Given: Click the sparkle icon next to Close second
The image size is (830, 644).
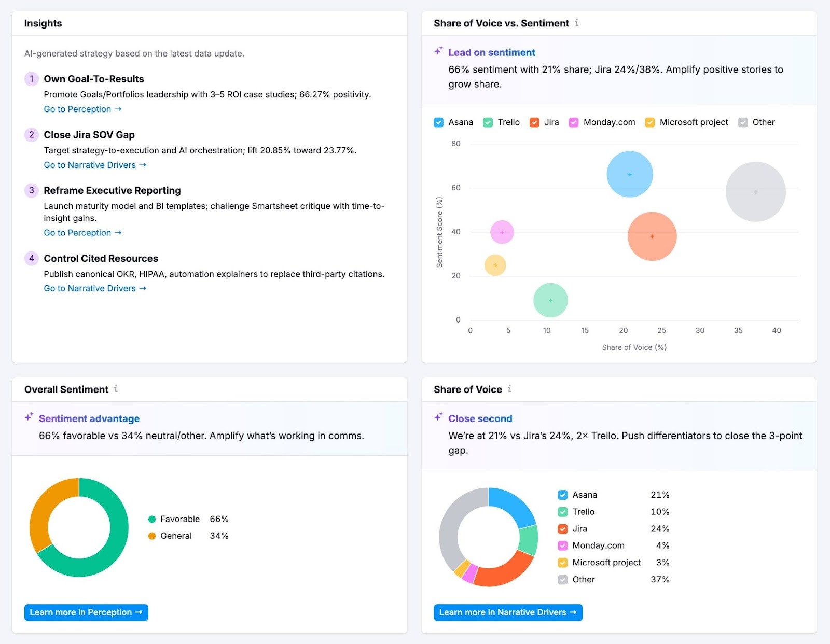Looking at the screenshot, I should 439,416.
